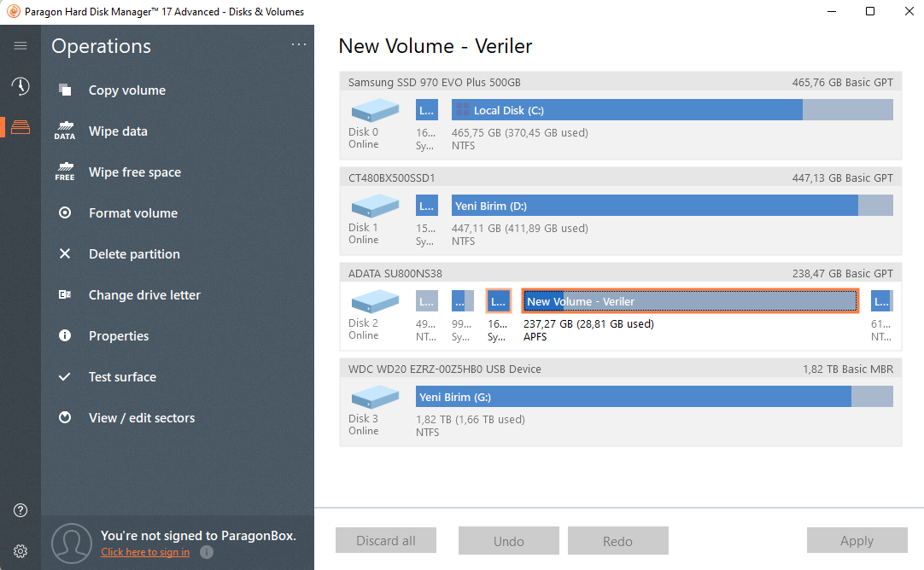This screenshot has width=924, height=570.
Task: Open the hamburger navigation menu
Action: 20,46
